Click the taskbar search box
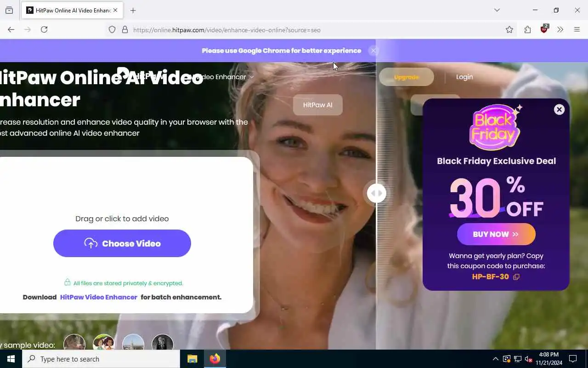Viewport: 588px width, 368px height. 101,359
